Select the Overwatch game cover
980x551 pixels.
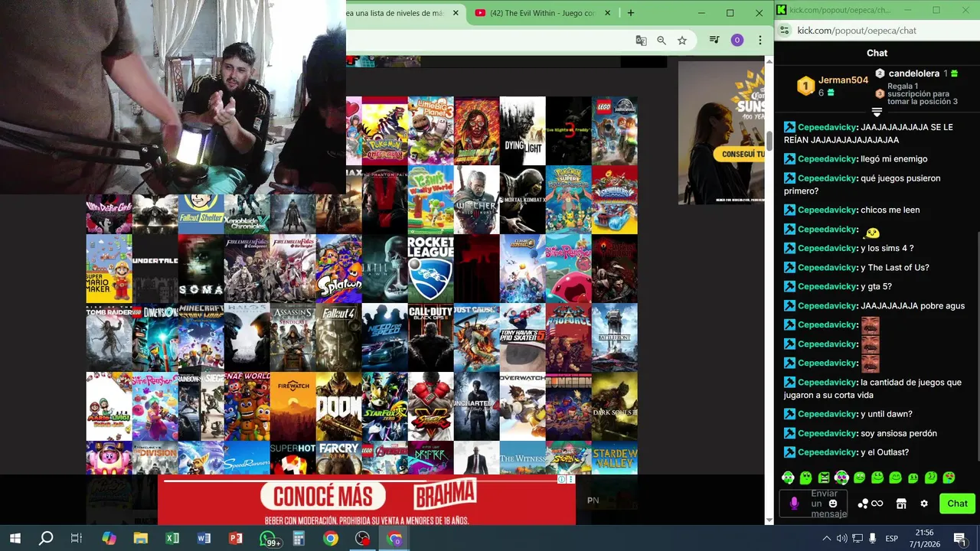pyautogui.click(x=522, y=406)
